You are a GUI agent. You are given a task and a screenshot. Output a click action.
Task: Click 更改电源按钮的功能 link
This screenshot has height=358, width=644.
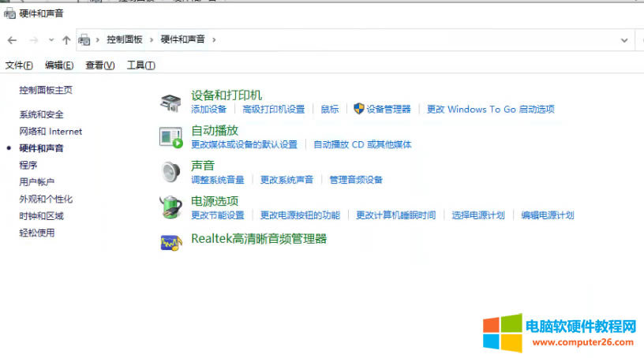(300, 215)
